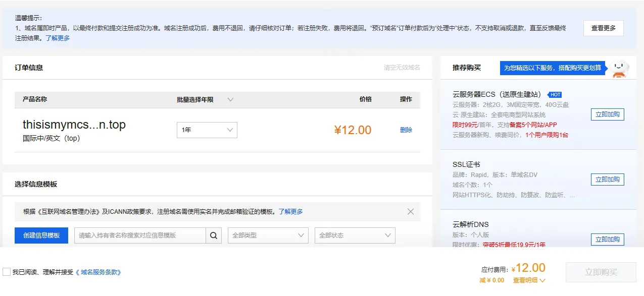The image size is (644, 296).
Task: Click the HOT badge beside ECS
Action: coord(555,95)
